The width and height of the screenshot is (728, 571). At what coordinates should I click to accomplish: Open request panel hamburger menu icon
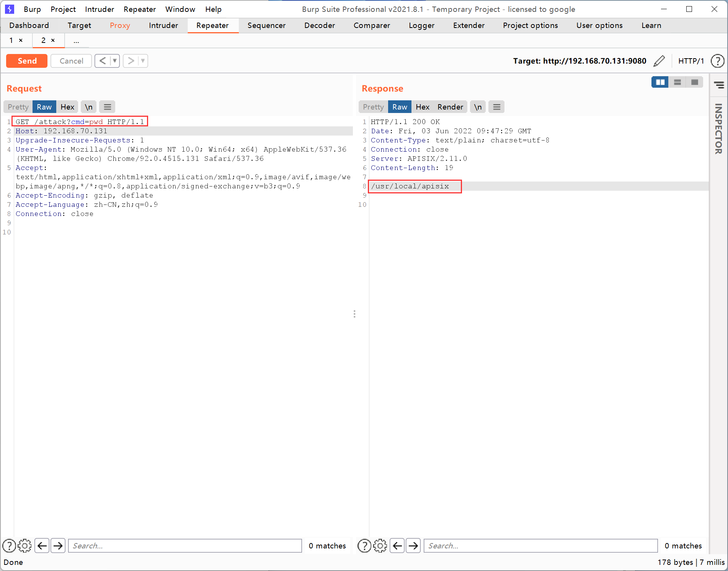pos(108,107)
